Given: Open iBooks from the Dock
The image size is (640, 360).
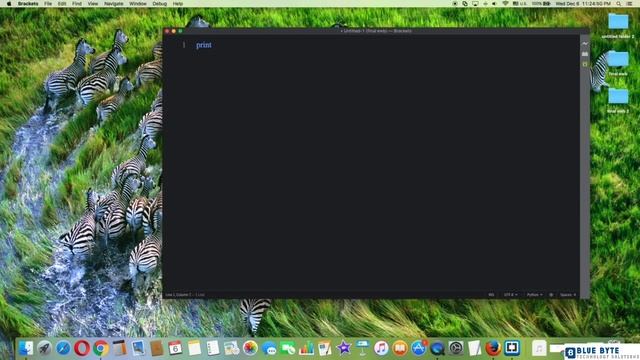Looking at the screenshot, I should click(400, 348).
